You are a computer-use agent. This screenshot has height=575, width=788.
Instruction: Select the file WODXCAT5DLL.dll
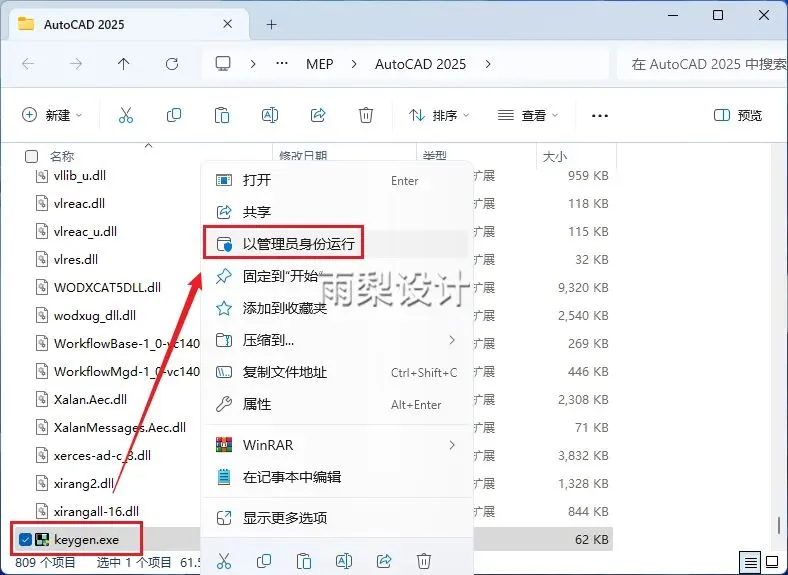click(x=107, y=288)
